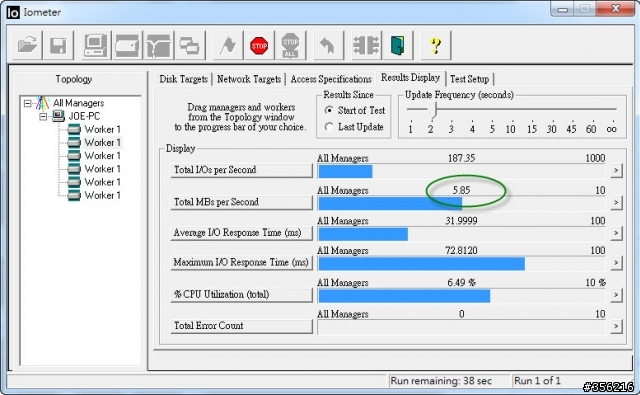Viewport: 640px width, 395px height.
Task: Click the Stop All tests icon
Action: click(x=290, y=45)
